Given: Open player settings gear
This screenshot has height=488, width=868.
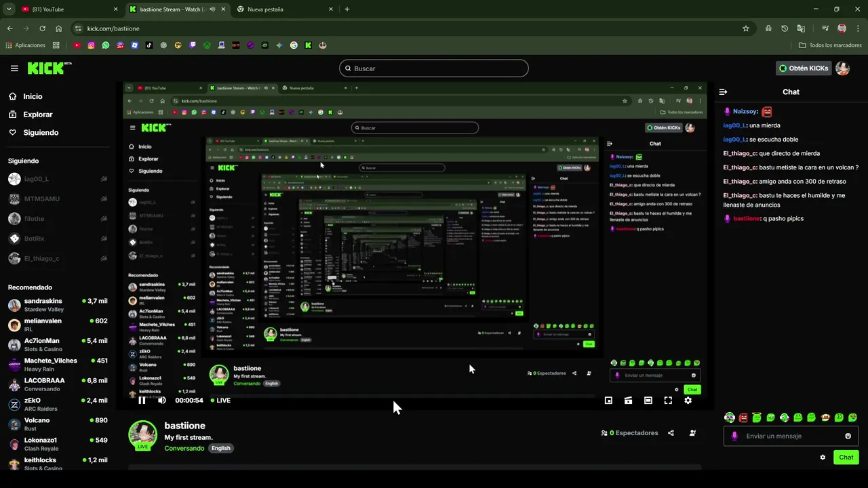Looking at the screenshot, I should pos(688,401).
